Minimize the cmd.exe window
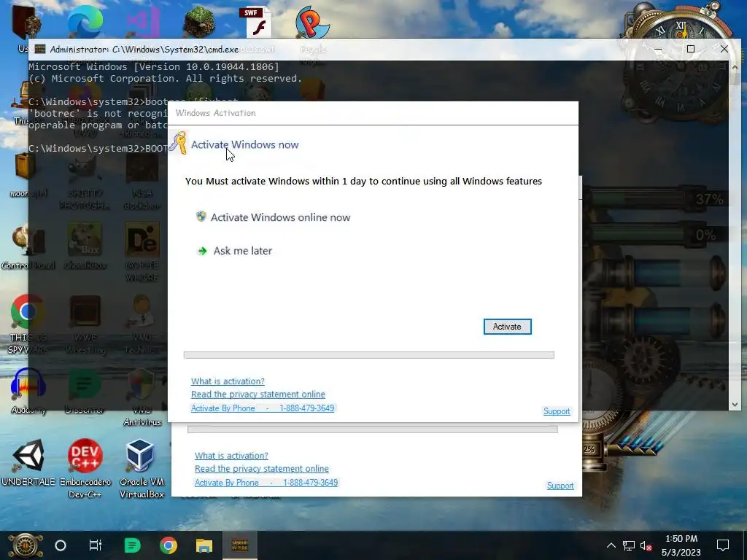The image size is (747, 560). point(658,49)
